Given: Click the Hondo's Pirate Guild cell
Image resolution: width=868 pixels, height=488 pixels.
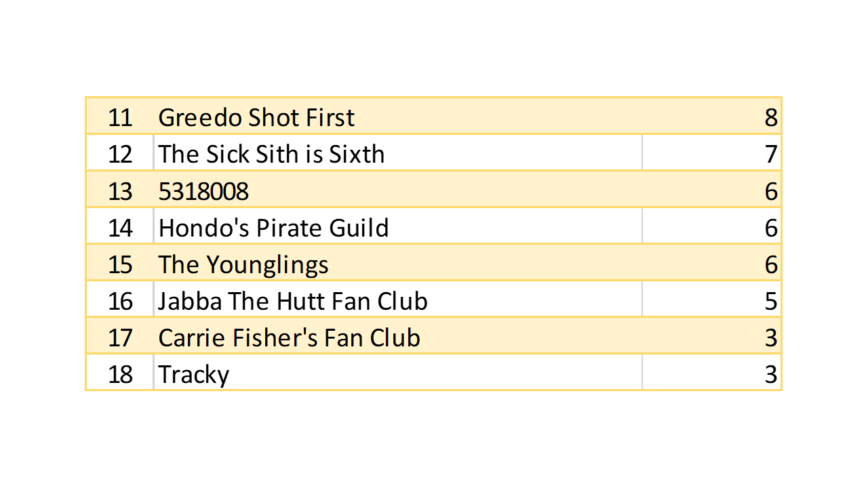Looking at the screenshot, I should pos(273,227).
